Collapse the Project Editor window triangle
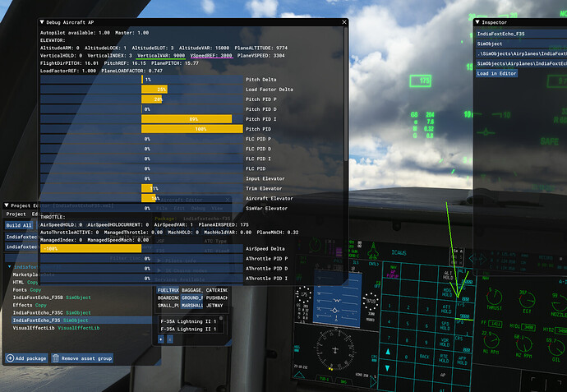This screenshot has width=567, height=392. [7, 205]
